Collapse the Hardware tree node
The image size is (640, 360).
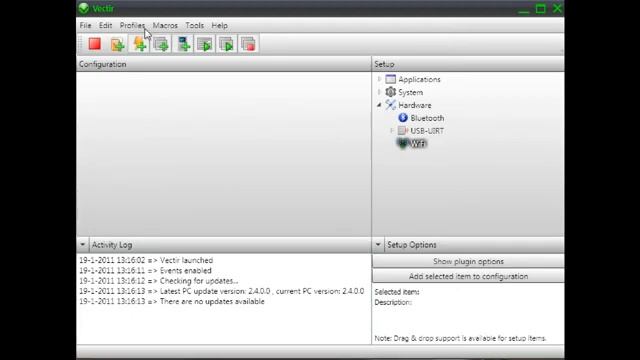point(379,105)
